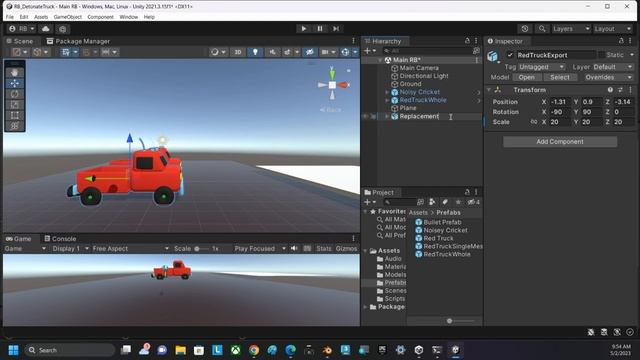This screenshot has width=640, height=360.
Task: Select the Transform tool
Action: [x=15, y=126]
